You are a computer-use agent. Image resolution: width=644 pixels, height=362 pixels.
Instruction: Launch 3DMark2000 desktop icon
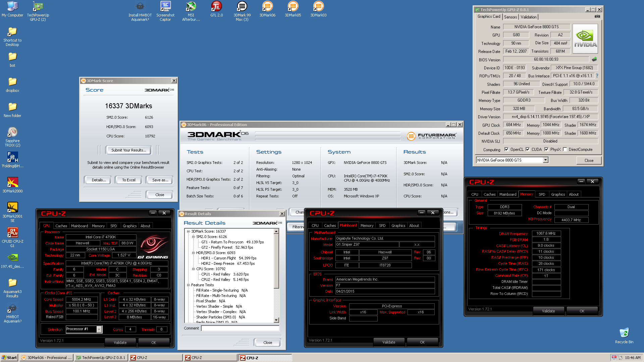pos(12,185)
